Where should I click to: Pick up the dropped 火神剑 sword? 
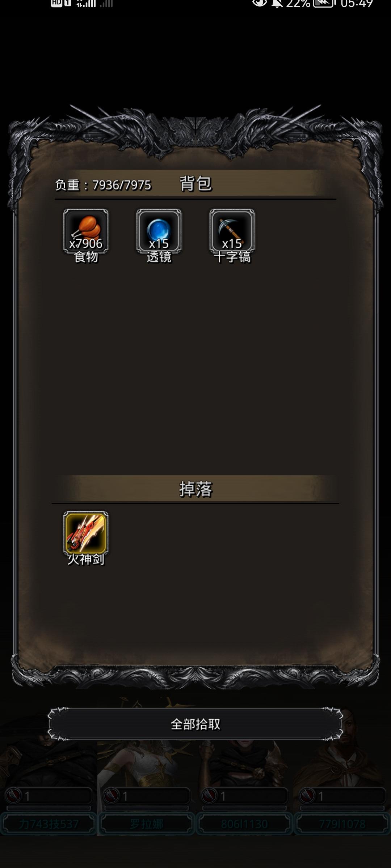(x=86, y=534)
